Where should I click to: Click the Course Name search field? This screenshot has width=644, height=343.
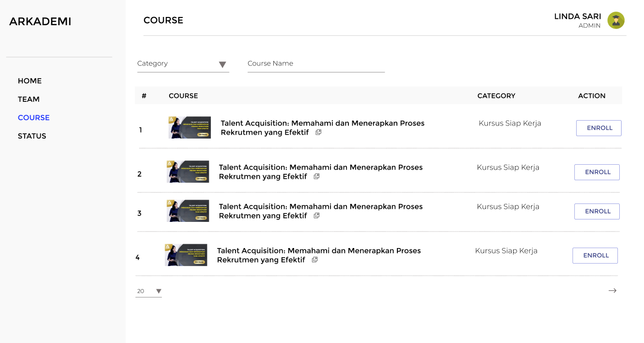click(x=316, y=63)
